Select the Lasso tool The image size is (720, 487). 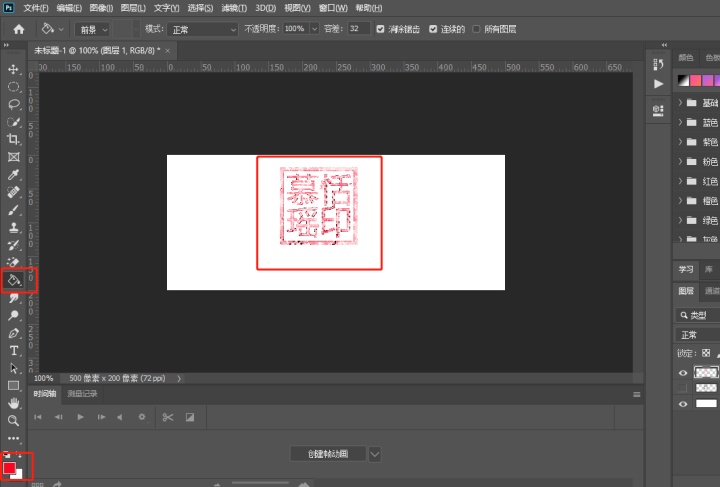point(13,104)
